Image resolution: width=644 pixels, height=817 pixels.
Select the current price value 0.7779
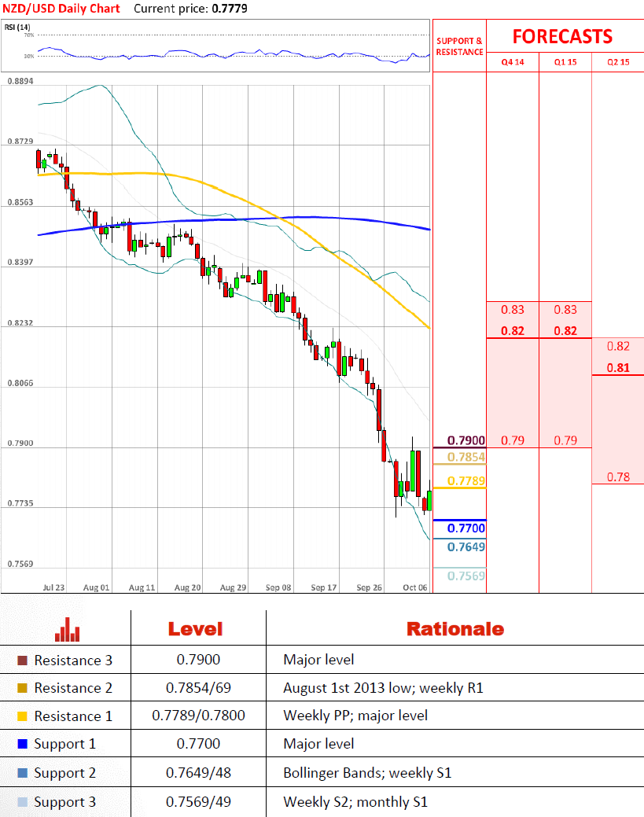tap(230, 9)
